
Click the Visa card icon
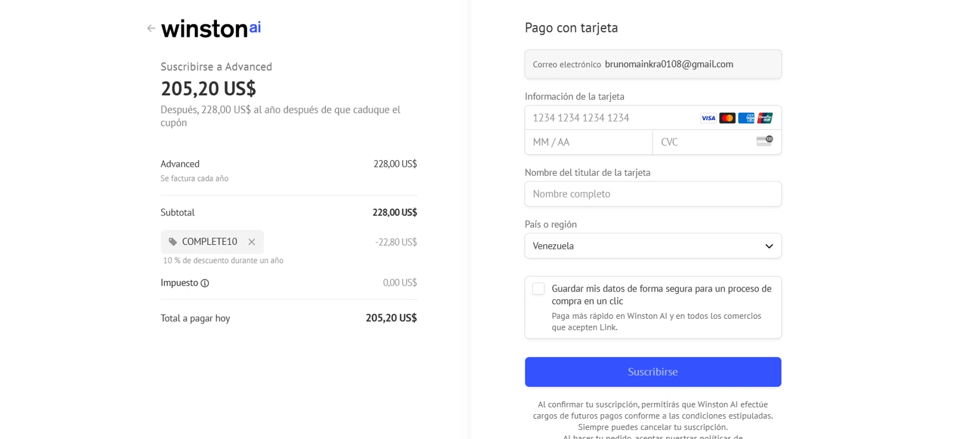click(x=708, y=118)
